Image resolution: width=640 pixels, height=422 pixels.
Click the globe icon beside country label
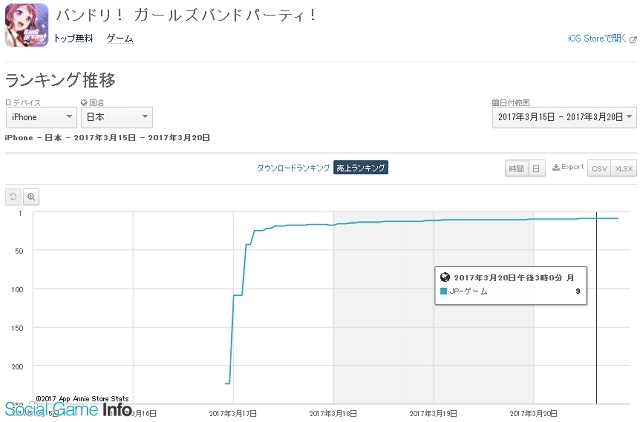point(84,102)
